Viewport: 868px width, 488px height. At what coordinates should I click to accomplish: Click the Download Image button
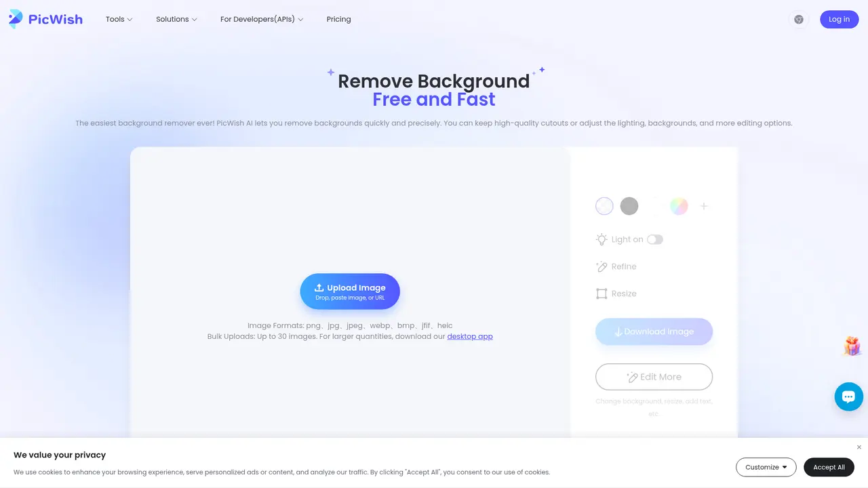(654, 331)
